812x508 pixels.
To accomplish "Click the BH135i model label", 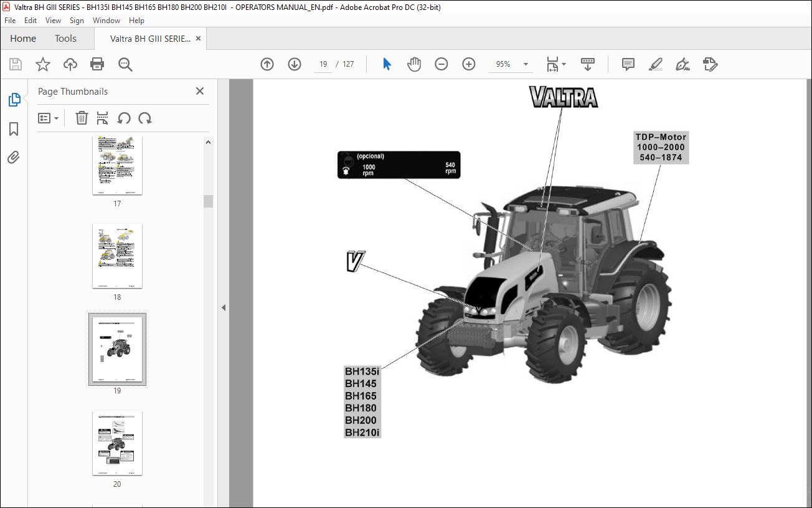I will tap(362, 371).
